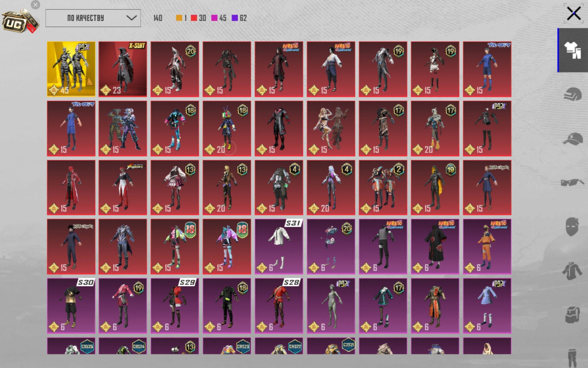Select the red-tier outfit with badge 20
Viewport: 588px width, 368px height.
click(175, 69)
